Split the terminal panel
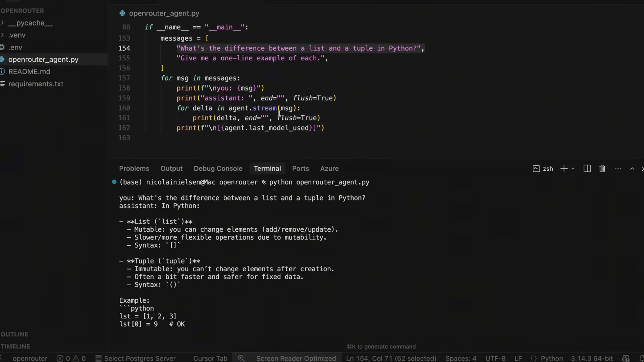The height and width of the screenshot is (362, 644). (x=587, y=169)
